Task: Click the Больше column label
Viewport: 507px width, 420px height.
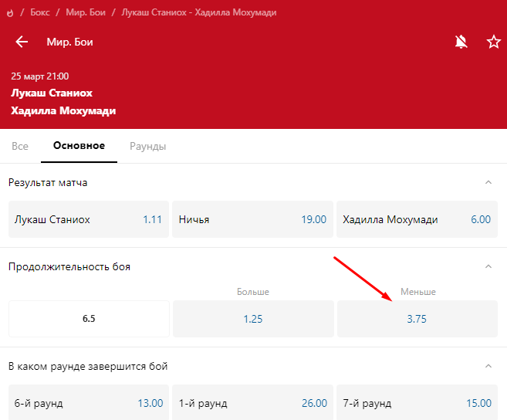Action: 253,292
